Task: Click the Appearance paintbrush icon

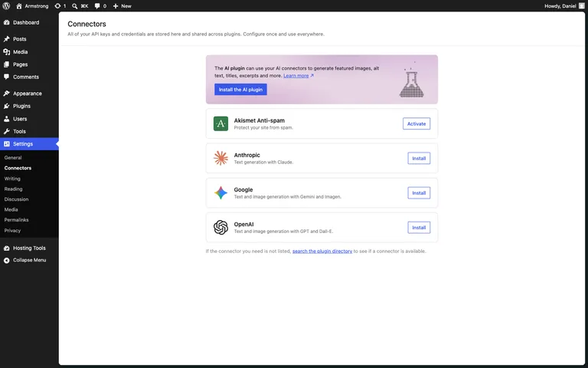Action: coord(6,94)
